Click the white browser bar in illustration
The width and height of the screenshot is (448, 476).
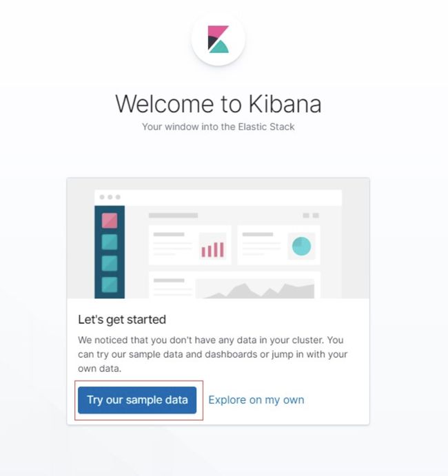point(218,198)
